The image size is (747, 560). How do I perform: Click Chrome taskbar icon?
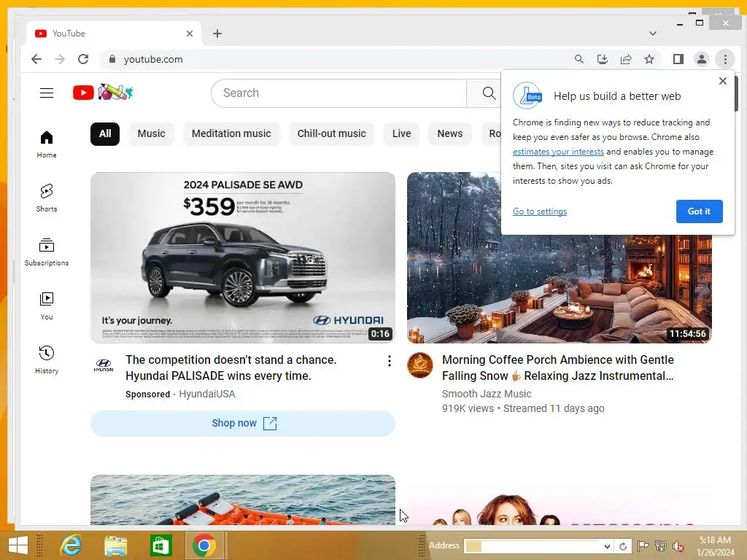pos(204,545)
